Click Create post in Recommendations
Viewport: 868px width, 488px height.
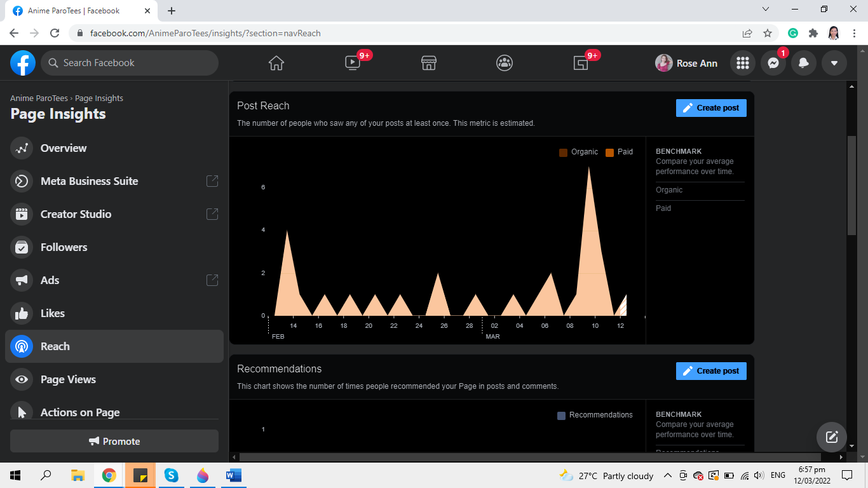click(711, 371)
